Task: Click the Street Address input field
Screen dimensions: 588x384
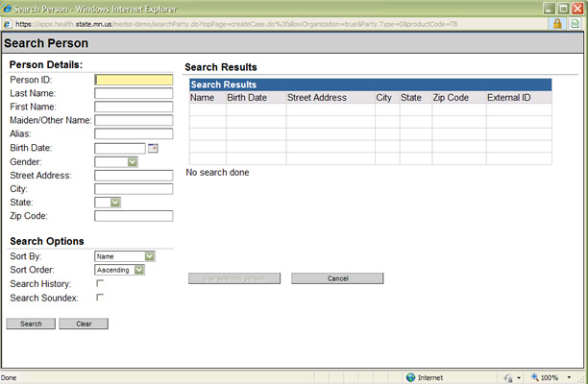Action: [134, 176]
